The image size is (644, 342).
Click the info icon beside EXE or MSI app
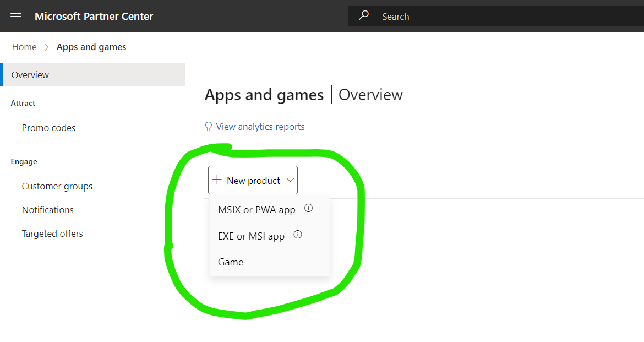[298, 234]
